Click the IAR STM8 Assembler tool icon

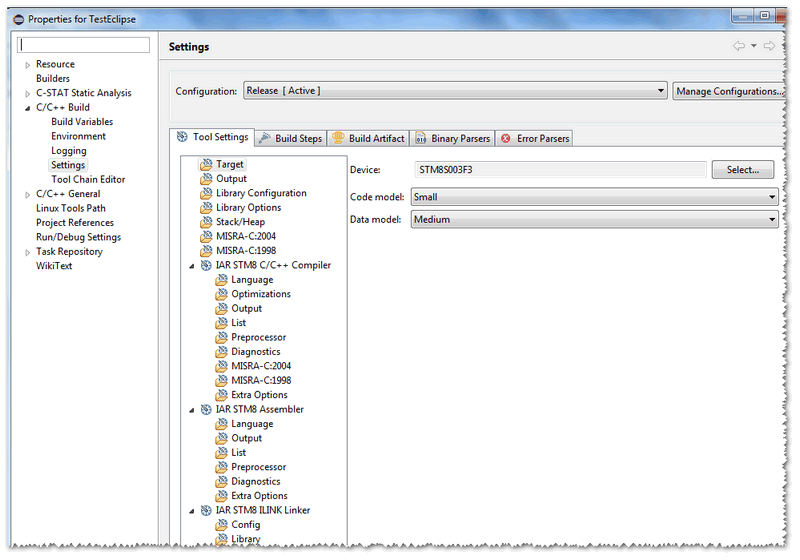(206, 409)
